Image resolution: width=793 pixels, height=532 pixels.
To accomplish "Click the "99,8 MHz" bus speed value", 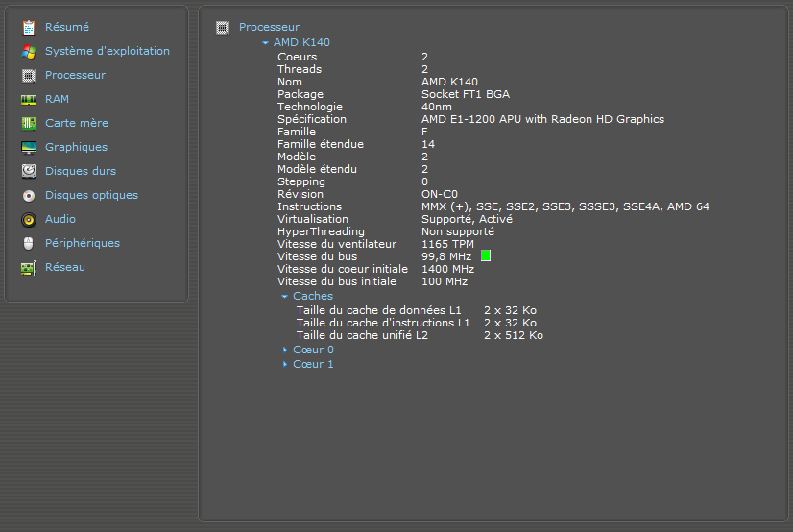I will coord(446,256).
